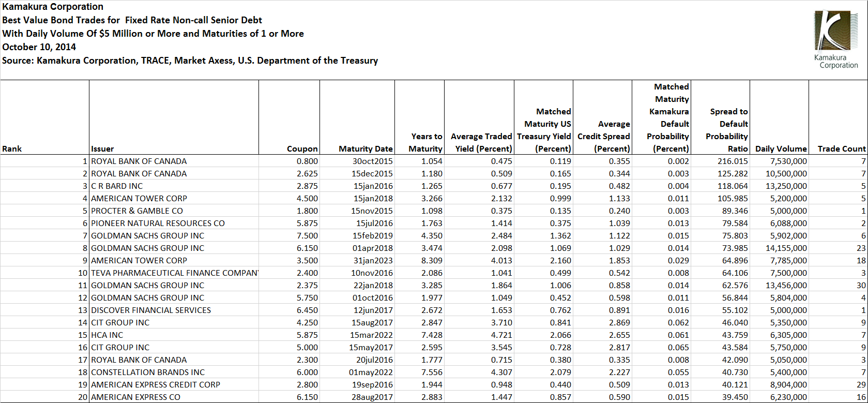Image resolution: width=868 pixels, height=403 pixels.
Task: Click 'HCA INC' issuer cell
Action: click(107, 335)
